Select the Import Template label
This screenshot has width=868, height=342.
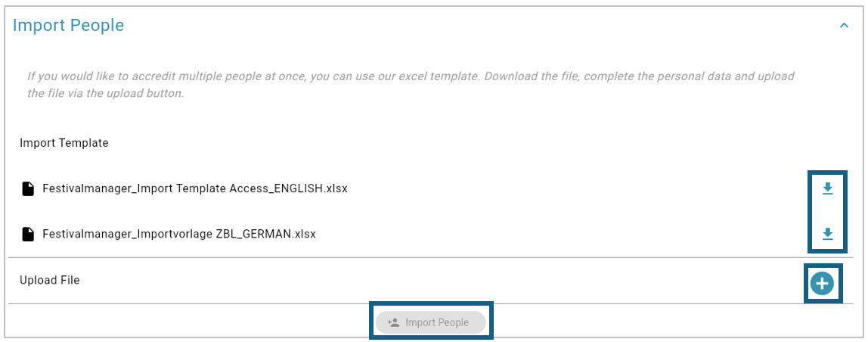64,143
